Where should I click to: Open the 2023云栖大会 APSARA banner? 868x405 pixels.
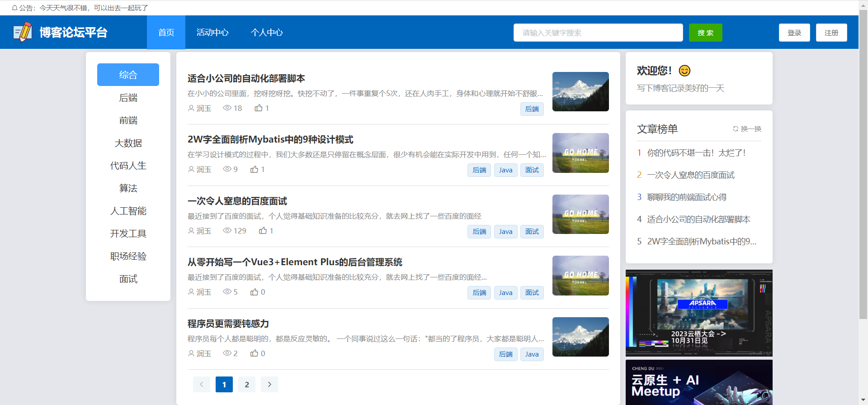tap(699, 313)
